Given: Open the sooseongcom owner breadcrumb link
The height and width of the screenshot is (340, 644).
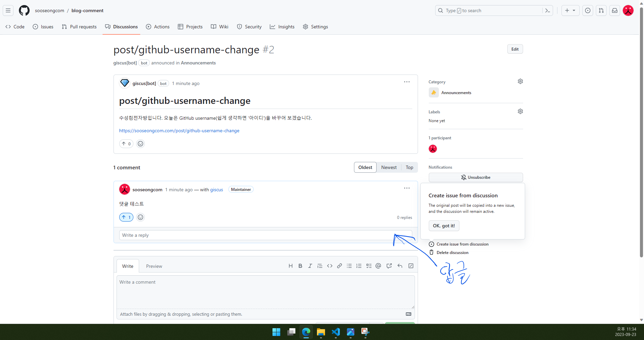Looking at the screenshot, I should 50,10.
